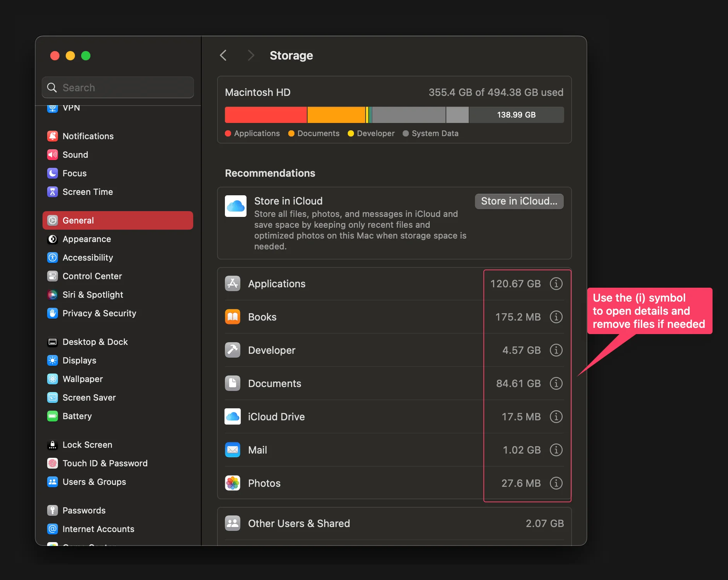
Task: Click the info icon next to Books
Action: [x=556, y=317]
